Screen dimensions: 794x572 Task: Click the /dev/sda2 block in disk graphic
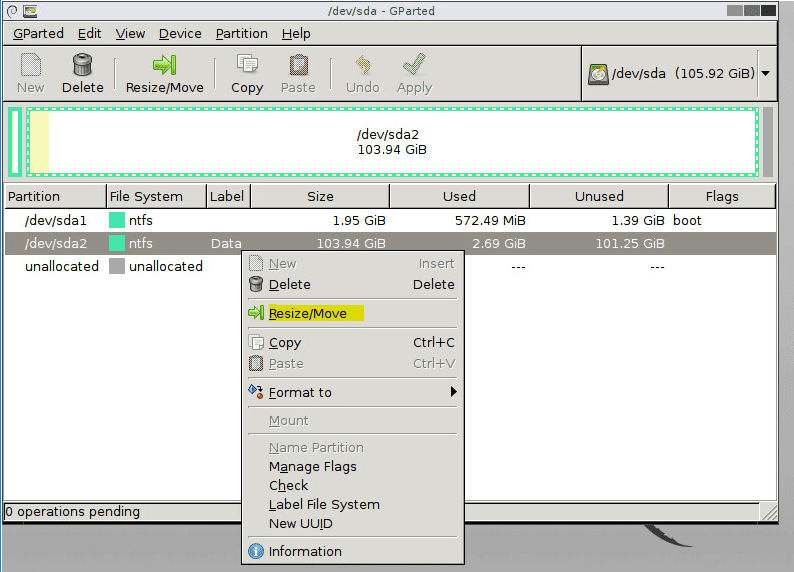pos(393,142)
